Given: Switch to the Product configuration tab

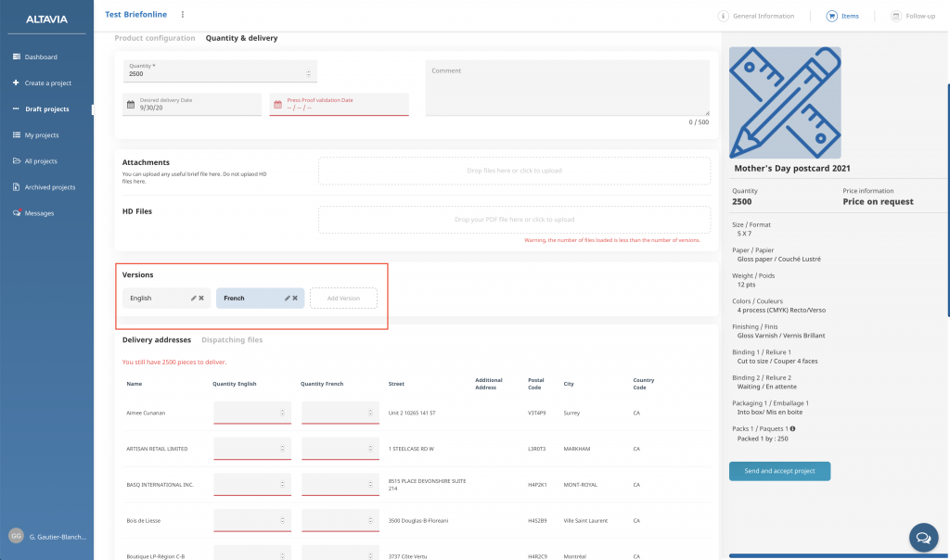Looking at the screenshot, I should (x=155, y=38).
